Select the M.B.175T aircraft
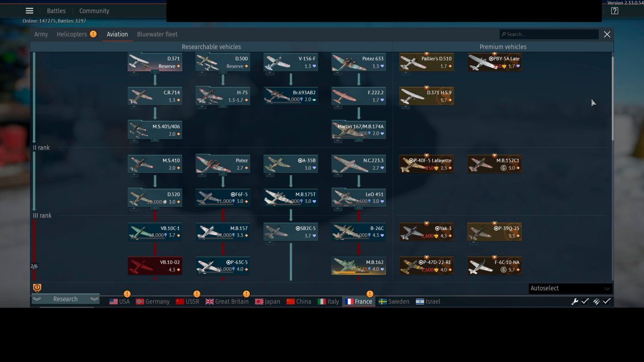This screenshot has height=362, width=644. (x=291, y=198)
